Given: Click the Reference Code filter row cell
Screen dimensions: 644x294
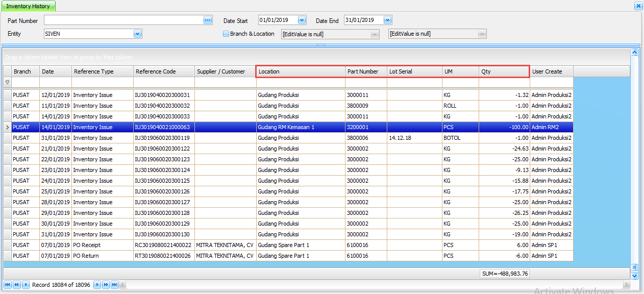Looking at the screenshot, I should pyautogui.click(x=164, y=82).
